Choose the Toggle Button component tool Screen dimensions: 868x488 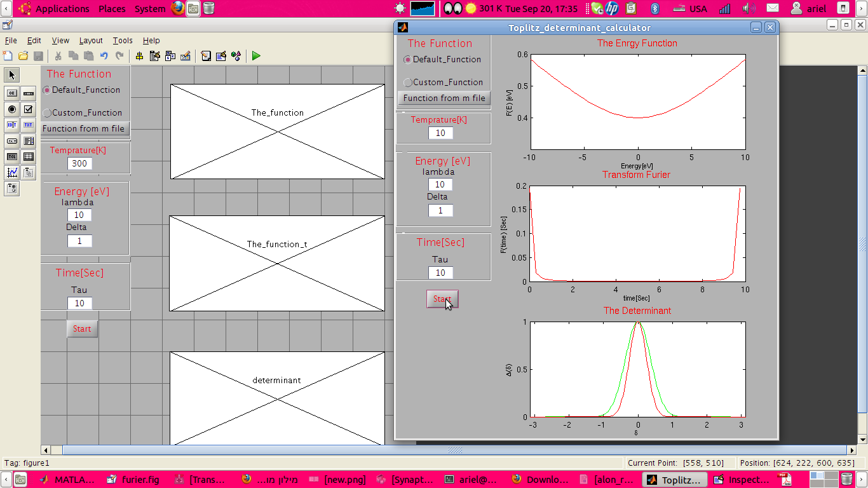coord(12,156)
